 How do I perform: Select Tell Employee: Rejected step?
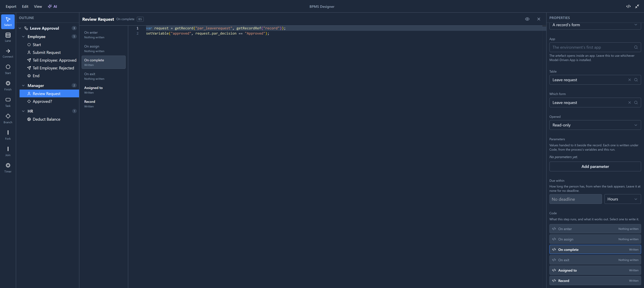[x=49, y=68]
